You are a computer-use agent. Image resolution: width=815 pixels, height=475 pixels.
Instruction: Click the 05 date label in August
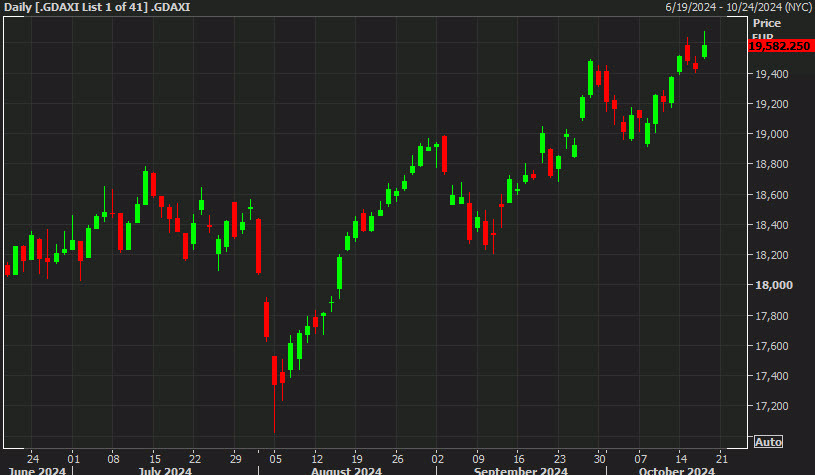(x=275, y=459)
